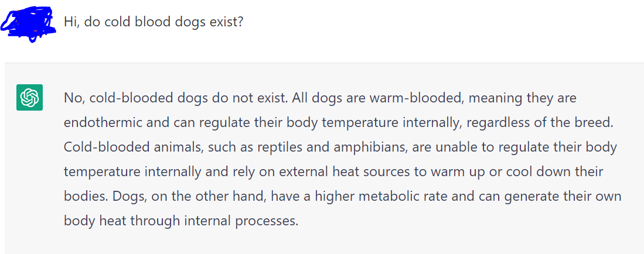The image size is (644, 254).
Task: Click the word "Hi," in user message
Action: pyautogui.click(x=71, y=23)
